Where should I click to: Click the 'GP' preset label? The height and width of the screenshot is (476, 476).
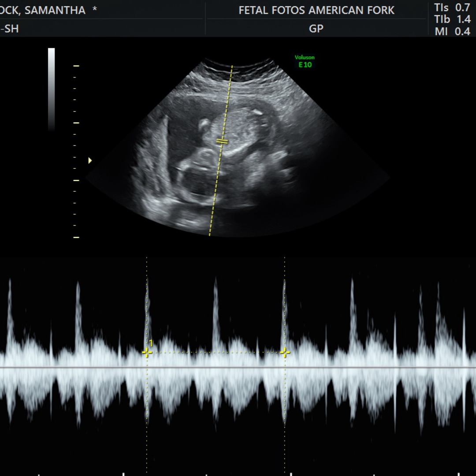click(316, 29)
